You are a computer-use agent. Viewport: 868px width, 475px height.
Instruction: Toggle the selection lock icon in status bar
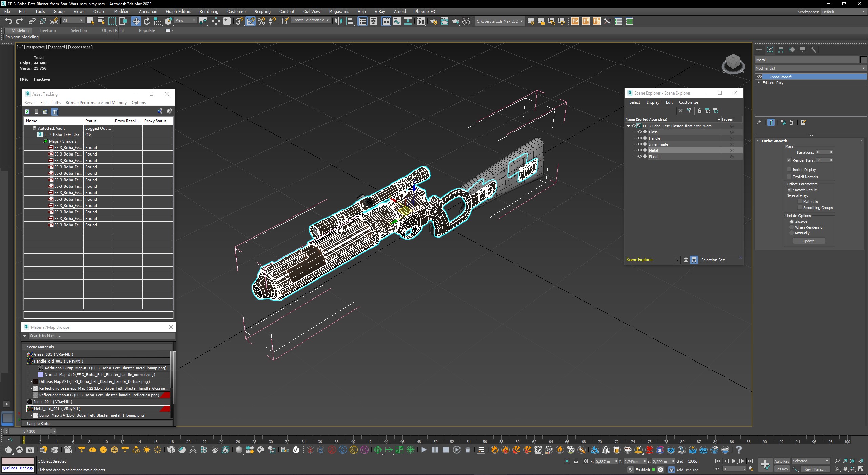point(576,461)
